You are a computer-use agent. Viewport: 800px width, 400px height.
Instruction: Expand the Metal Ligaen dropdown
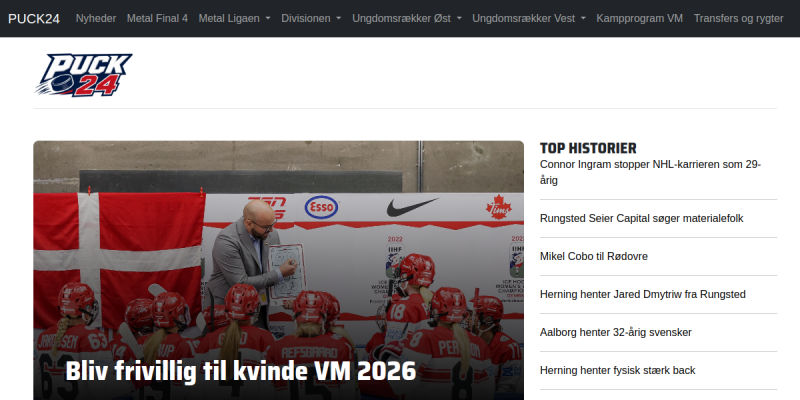234,18
